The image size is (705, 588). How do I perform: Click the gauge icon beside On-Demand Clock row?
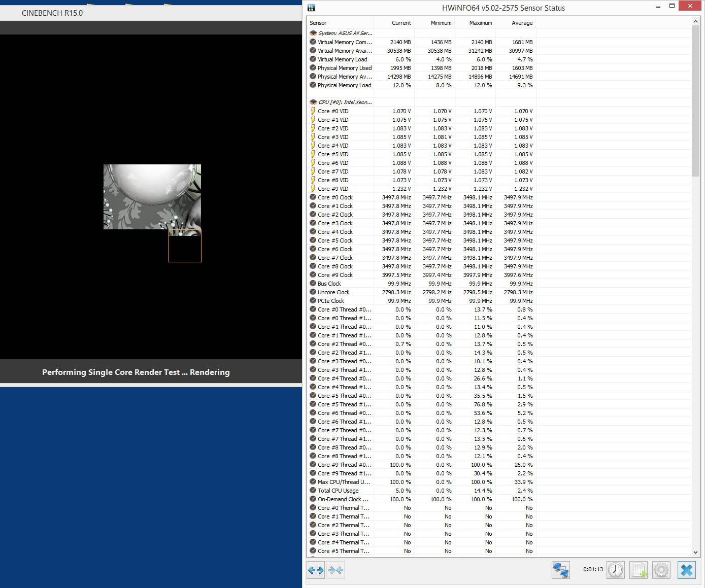pyautogui.click(x=313, y=499)
